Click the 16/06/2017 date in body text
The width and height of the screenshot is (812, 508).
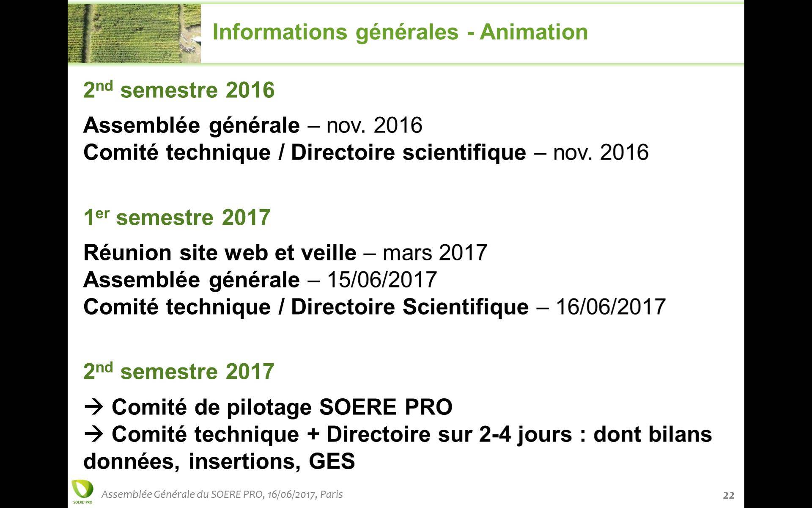(x=611, y=307)
